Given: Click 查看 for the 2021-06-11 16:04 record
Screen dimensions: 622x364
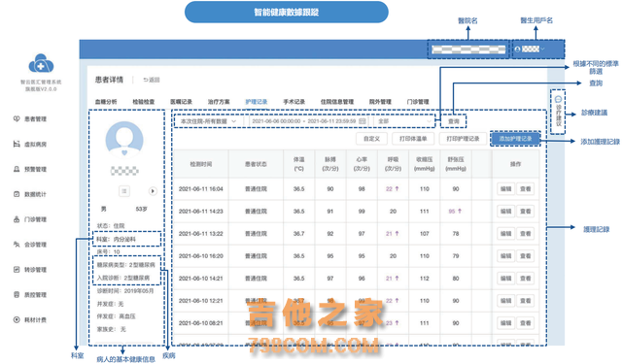Looking at the screenshot, I should (x=526, y=189).
